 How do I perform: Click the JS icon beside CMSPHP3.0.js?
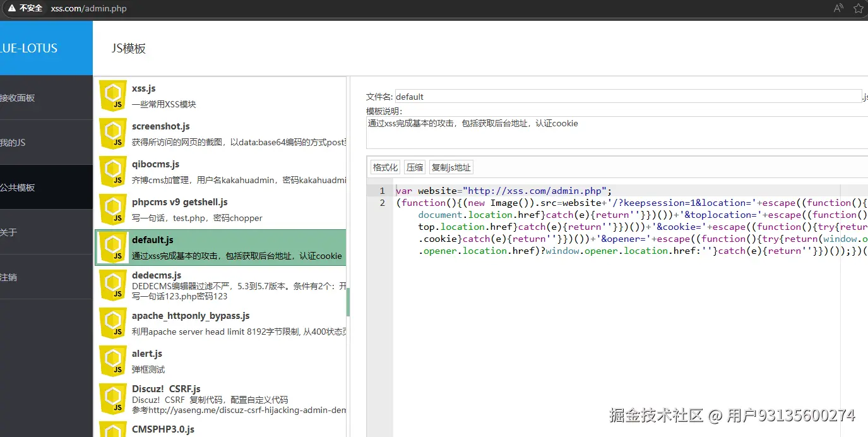tap(113, 429)
